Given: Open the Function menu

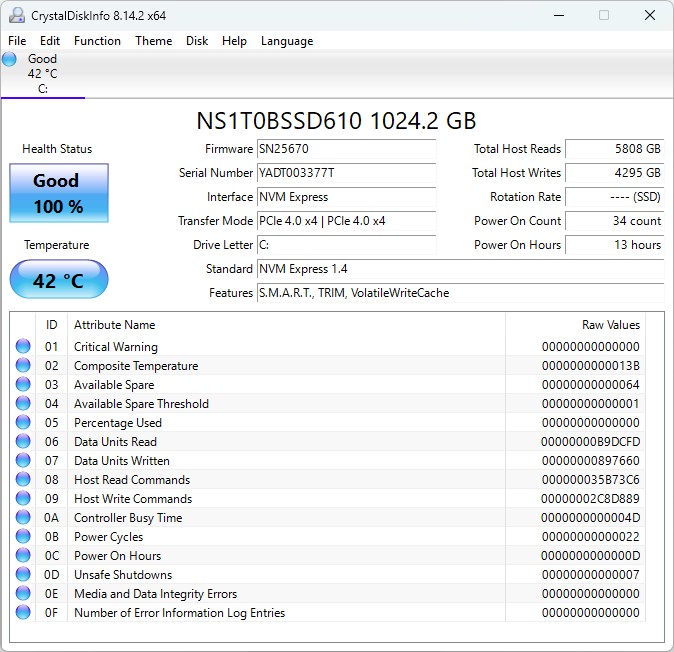Looking at the screenshot, I should (x=97, y=41).
